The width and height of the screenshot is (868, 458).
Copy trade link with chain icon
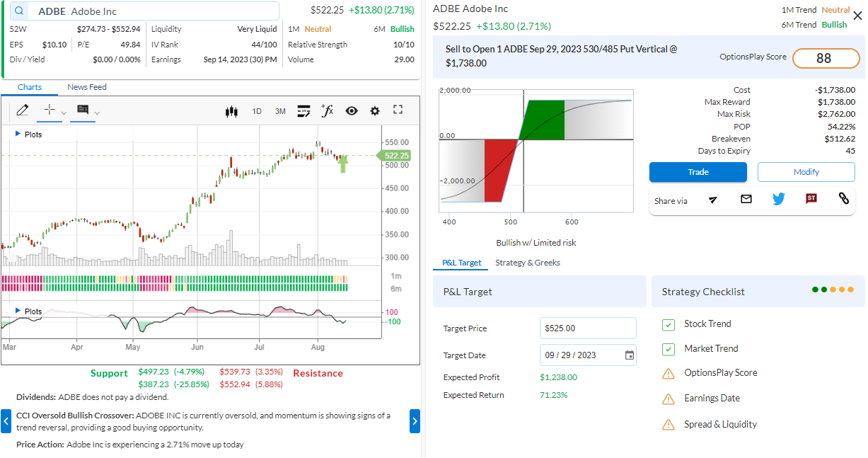pyautogui.click(x=843, y=199)
